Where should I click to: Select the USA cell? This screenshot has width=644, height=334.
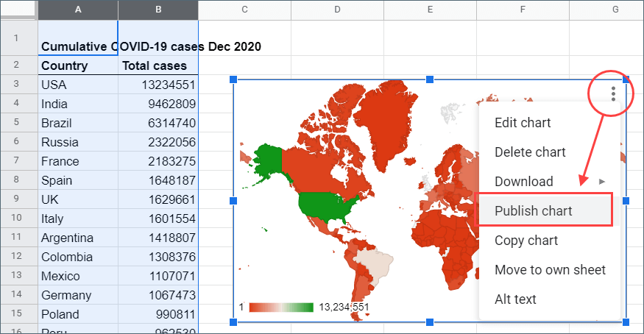(x=78, y=85)
